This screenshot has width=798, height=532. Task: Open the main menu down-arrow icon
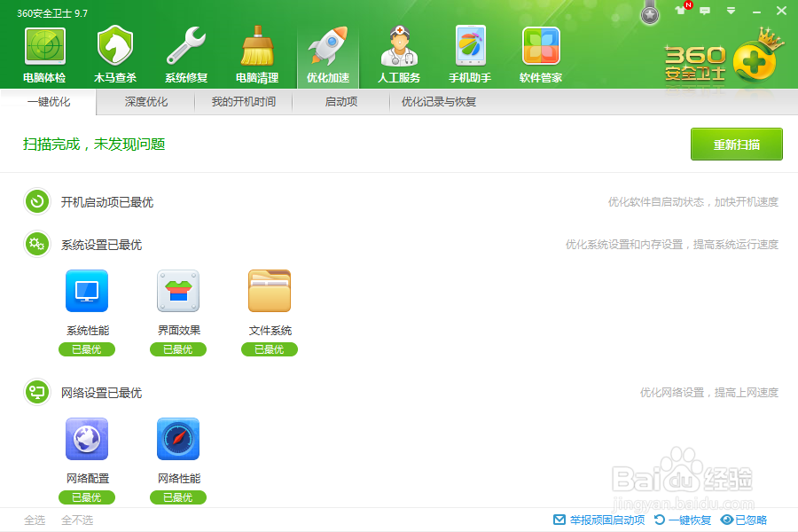tap(731, 11)
